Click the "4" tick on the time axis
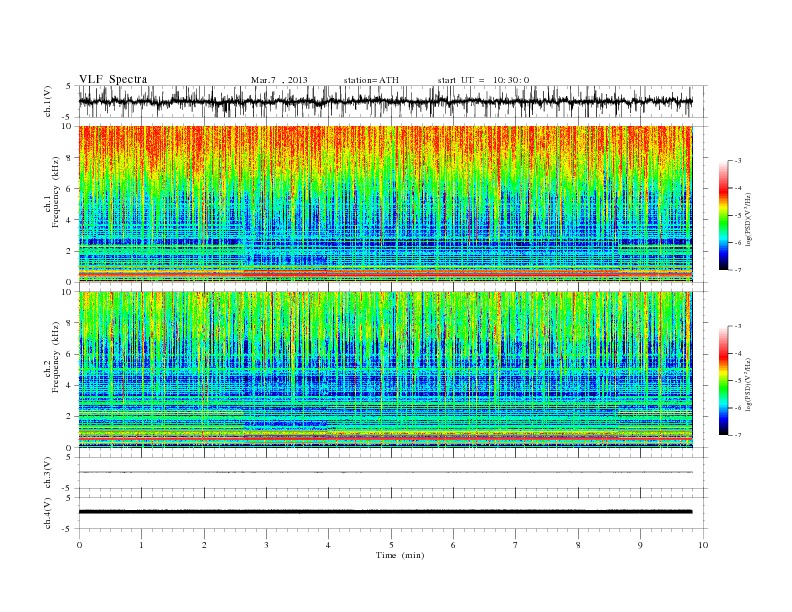The width and height of the screenshot is (792, 612). (329, 545)
